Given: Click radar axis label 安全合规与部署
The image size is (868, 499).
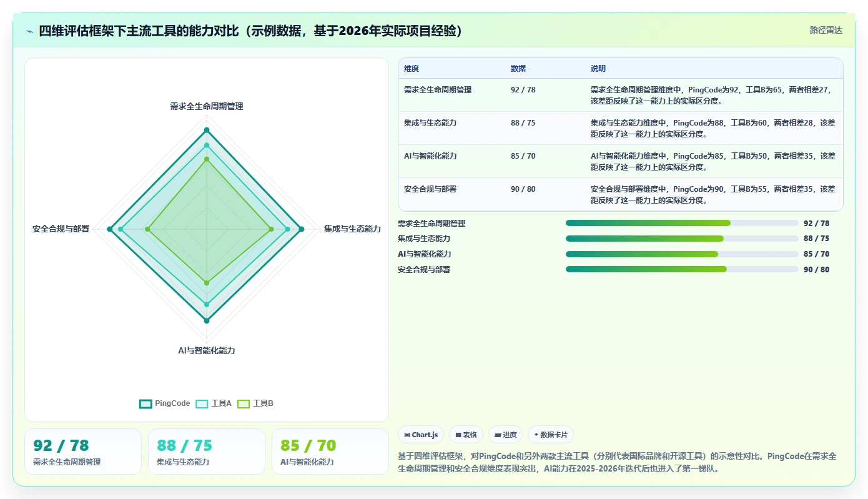Looking at the screenshot, I should pyautogui.click(x=61, y=229).
